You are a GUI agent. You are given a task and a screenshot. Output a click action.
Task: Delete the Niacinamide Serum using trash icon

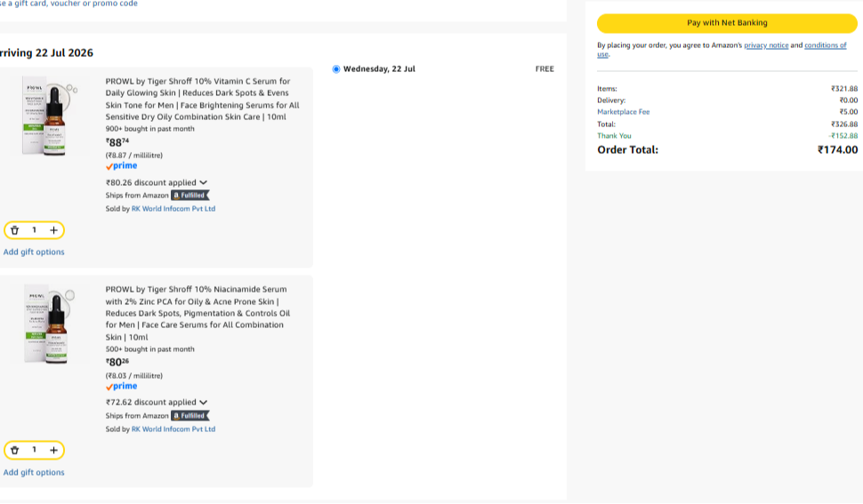pos(15,451)
